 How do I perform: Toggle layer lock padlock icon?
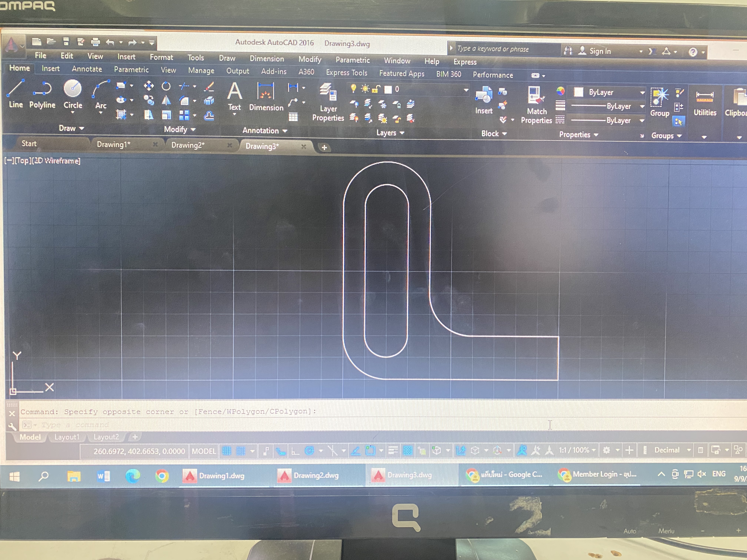(x=376, y=89)
